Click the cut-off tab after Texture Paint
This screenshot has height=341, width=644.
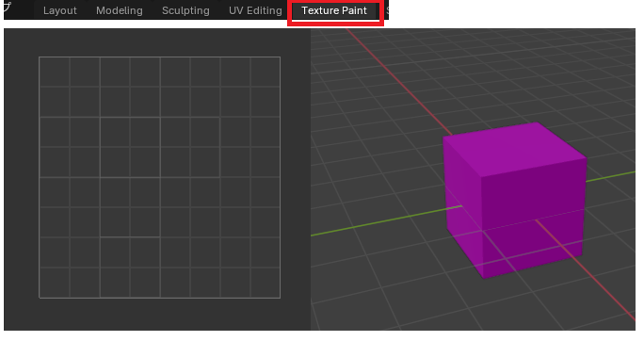pos(387,10)
